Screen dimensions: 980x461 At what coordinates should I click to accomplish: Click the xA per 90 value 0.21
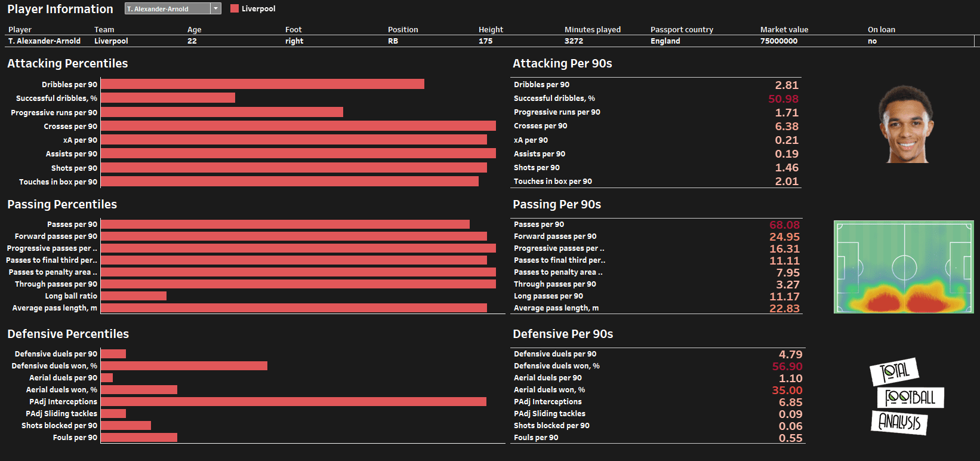[787, 140]
